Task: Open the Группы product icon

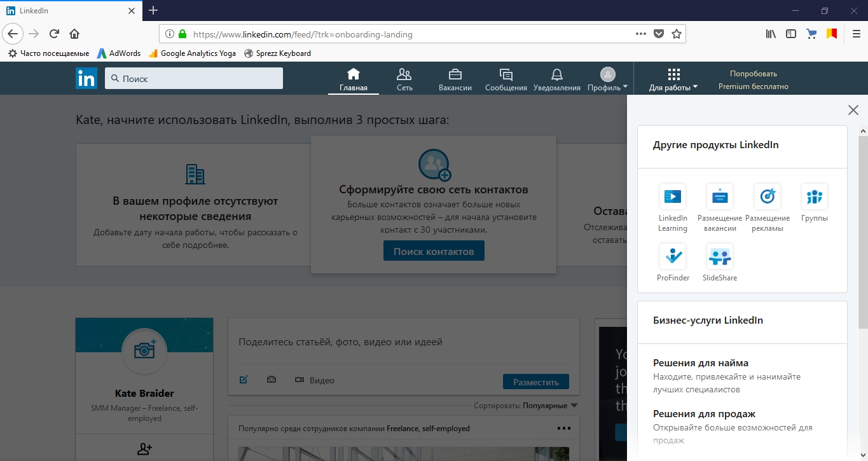Action: click(x=815, y=197)
